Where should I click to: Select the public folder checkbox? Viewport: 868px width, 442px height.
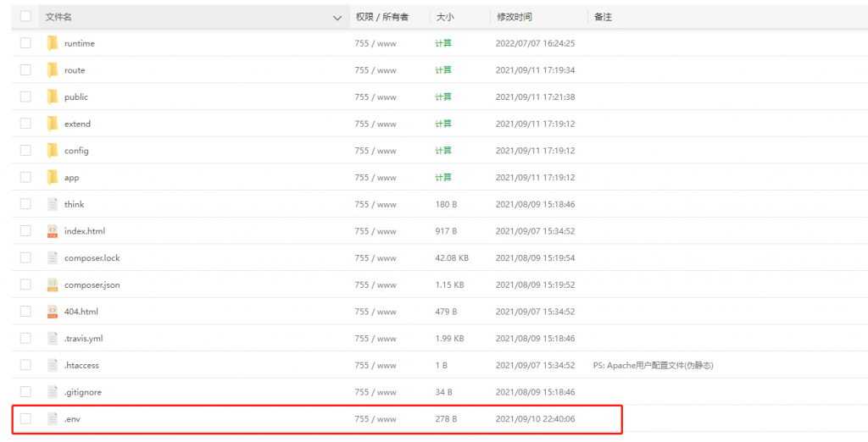pyautogui.click(x=25, y=97)
